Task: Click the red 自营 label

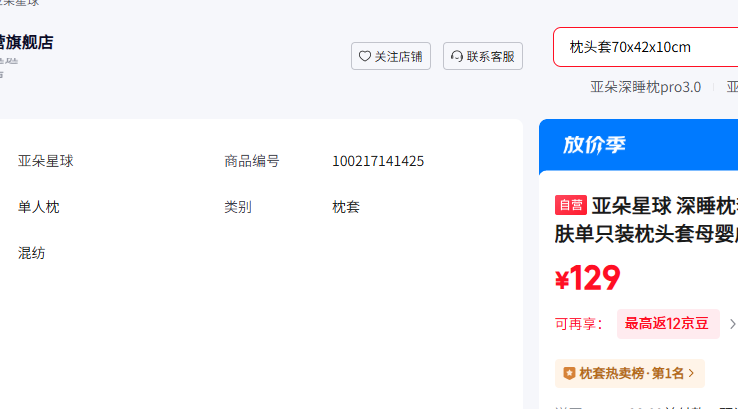Action: point(570,205)
